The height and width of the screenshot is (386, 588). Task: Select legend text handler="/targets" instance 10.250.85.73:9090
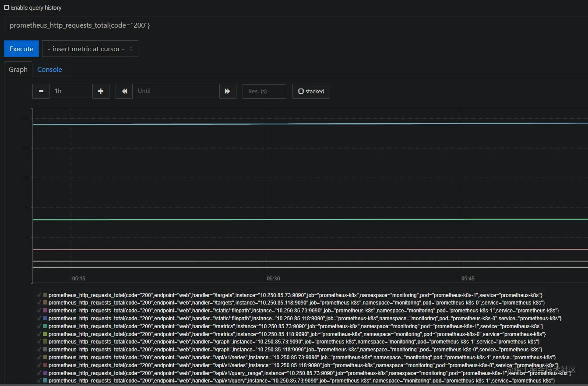[x=296, y=295]
